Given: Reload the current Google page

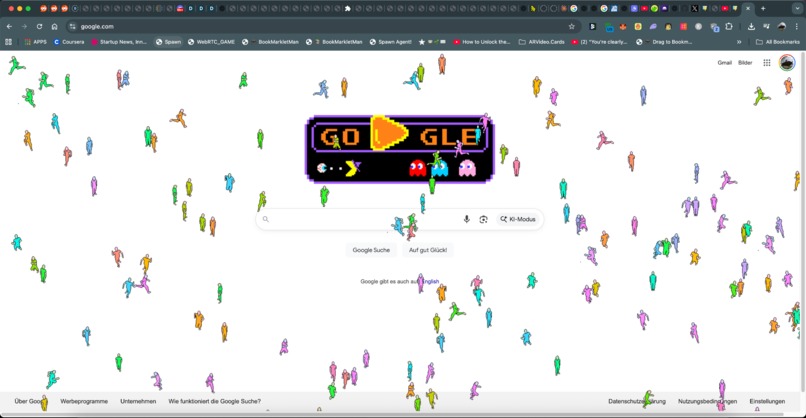Looking at the screenshot, I should click(39, 26).
